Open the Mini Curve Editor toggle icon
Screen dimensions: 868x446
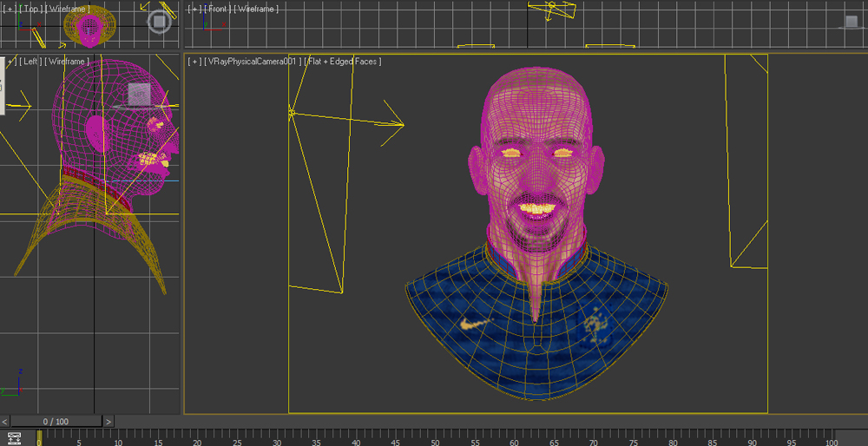tap(14, 437)
